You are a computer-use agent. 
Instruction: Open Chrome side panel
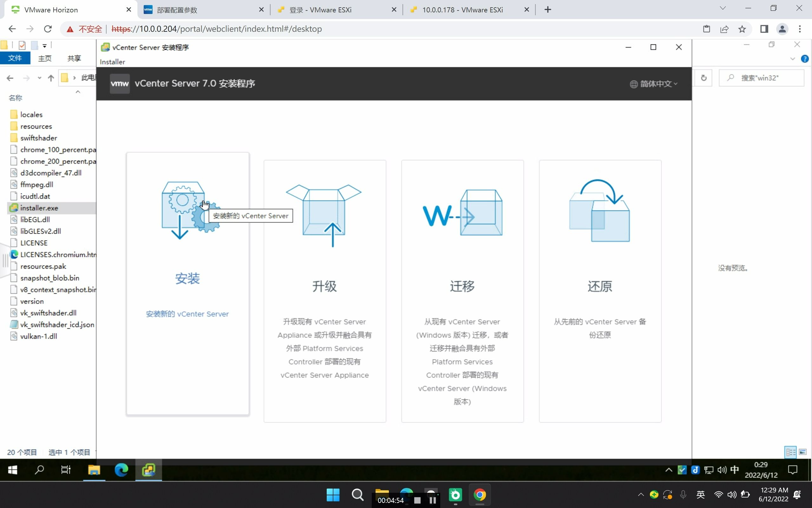[x=764, y=29]
